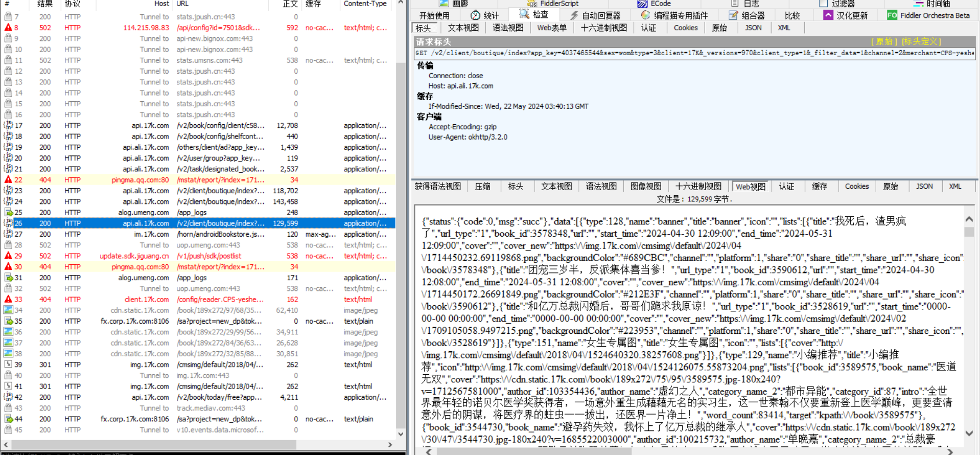Open the FiddlerScript tab via its icon
Viewport: 980px width, 455px height.
(532, 4)
